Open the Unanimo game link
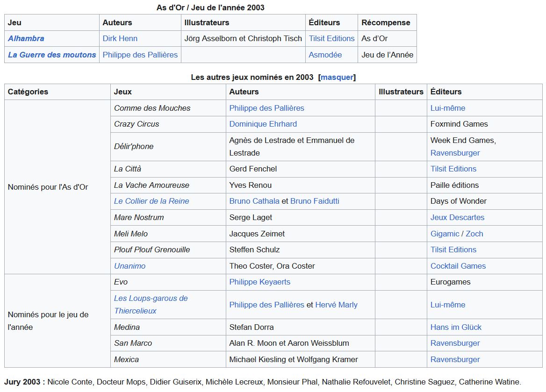Image resolution: width=546 pixels, height=392 pixels. (130, 266)
